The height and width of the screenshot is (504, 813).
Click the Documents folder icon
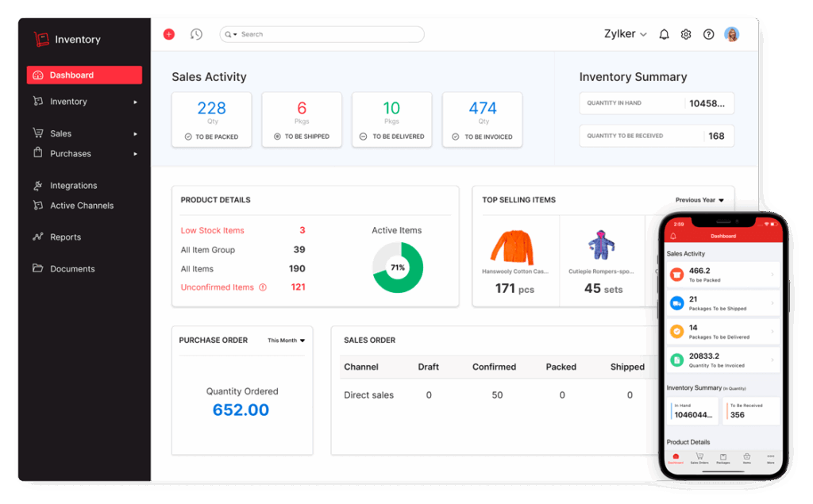[x=38, y=268]
